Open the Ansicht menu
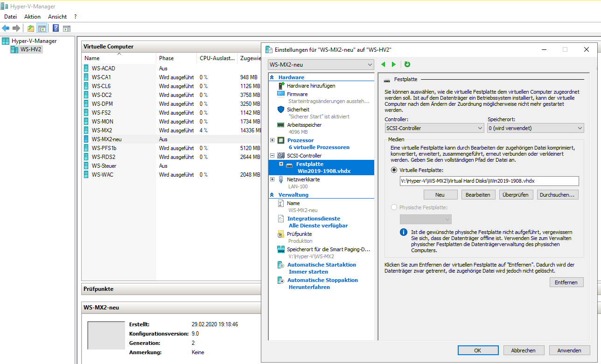The image size is (601, 364). coord(57,17)
